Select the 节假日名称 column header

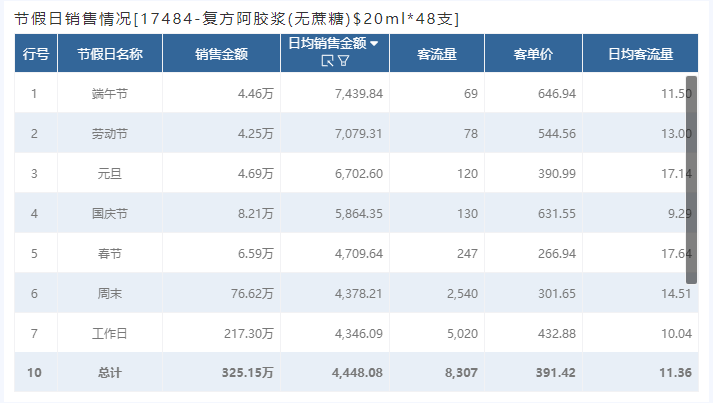point(110,54)
